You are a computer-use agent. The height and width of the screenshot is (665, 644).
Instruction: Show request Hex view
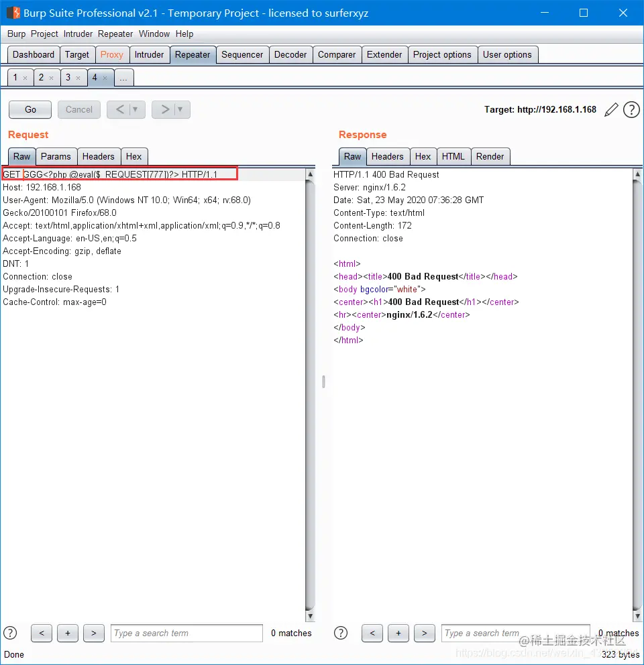[133, 156]
